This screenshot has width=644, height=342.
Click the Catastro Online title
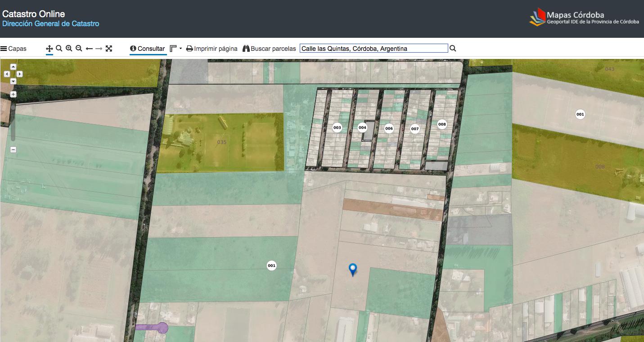[x=34, y=14]
